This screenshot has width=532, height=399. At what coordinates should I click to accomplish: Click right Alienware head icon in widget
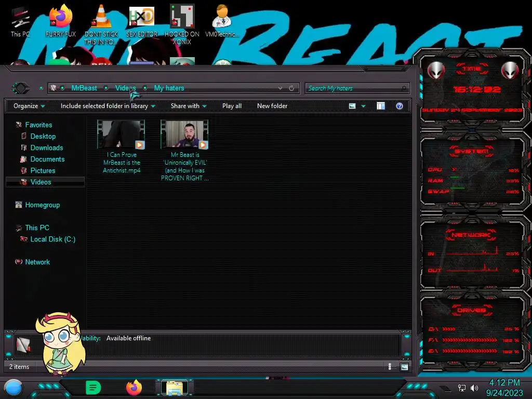pos(510,71)
